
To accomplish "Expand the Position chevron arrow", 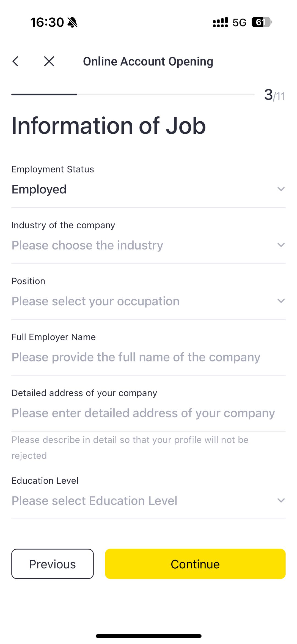I will click(281, 301).
